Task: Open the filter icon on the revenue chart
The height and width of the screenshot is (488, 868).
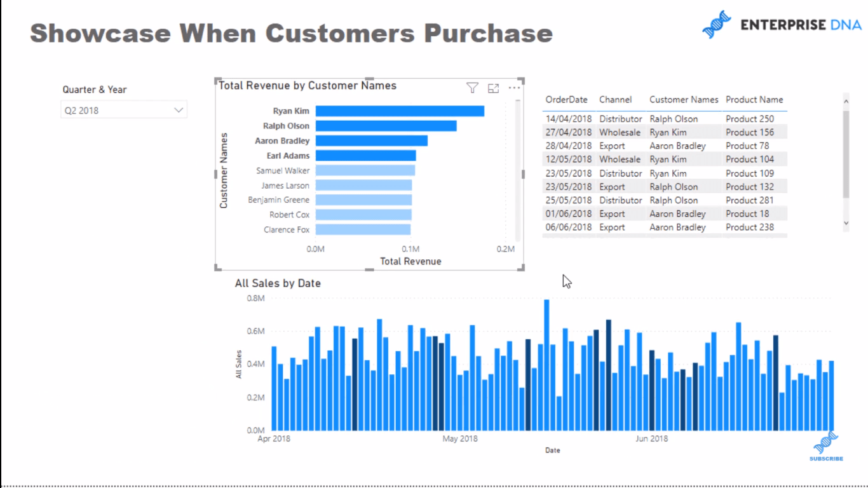Action: click(472, 88)
